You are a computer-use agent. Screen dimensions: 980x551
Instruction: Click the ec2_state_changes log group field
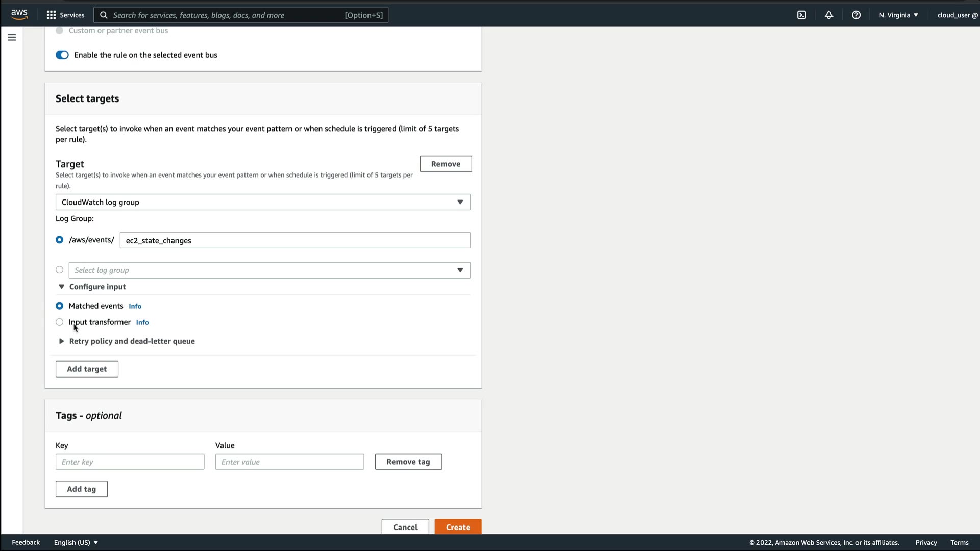pyautogui.click(x=295, y=240)
